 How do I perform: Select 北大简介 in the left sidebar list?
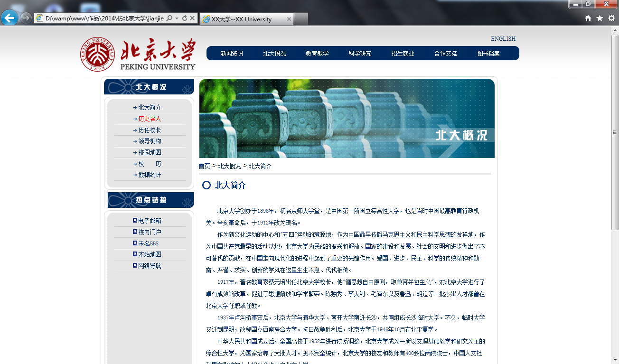(150, 108)
